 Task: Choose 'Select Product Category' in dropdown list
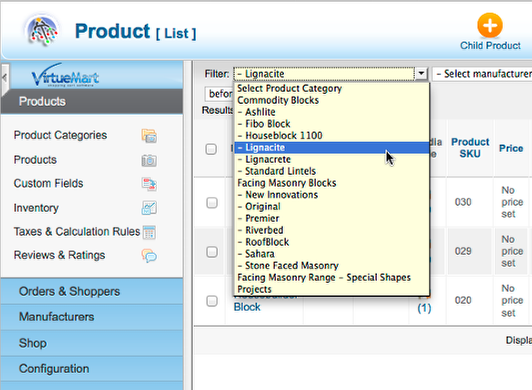[x=332, y=88]
